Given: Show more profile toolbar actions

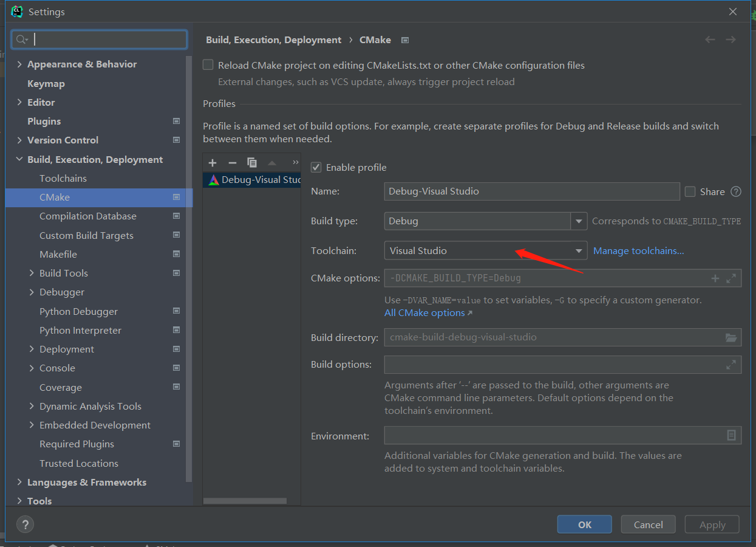Looking at the screenshot, I should (296, 162).
